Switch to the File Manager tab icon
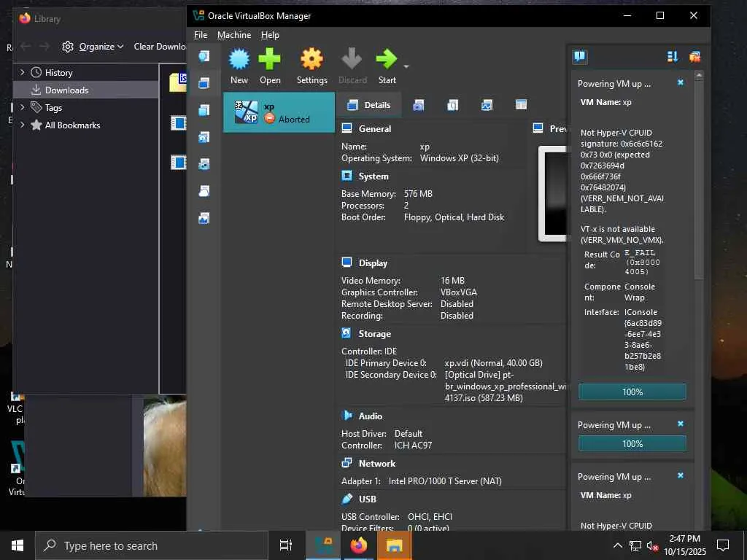 [521, 105]
